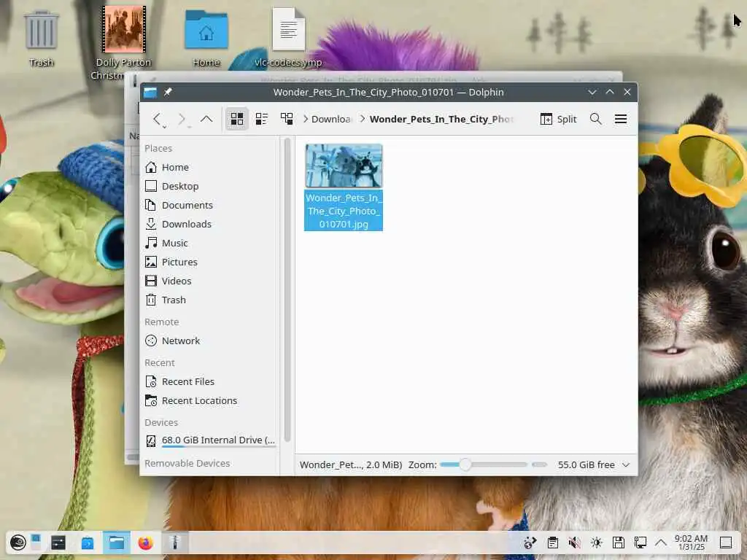Click the Videos film icon in Places

[151, 281]
